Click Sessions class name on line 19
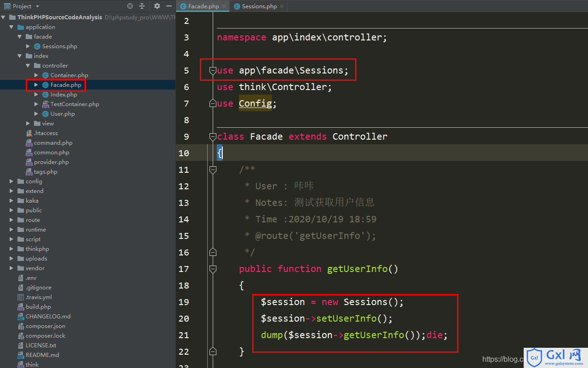 point(366,302)
